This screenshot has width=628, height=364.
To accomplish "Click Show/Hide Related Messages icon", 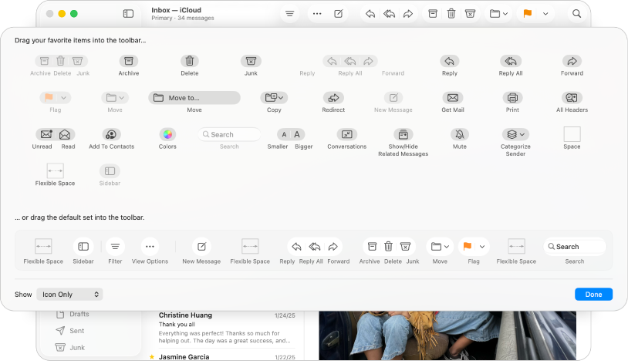I will pyautogui.click(x=403, y=134).
